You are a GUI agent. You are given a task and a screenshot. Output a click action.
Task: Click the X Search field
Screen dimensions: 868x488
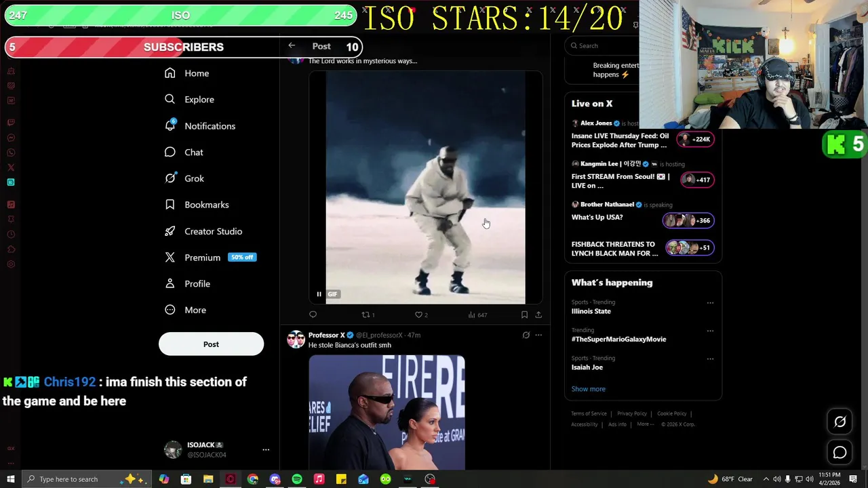pos(602,45)
